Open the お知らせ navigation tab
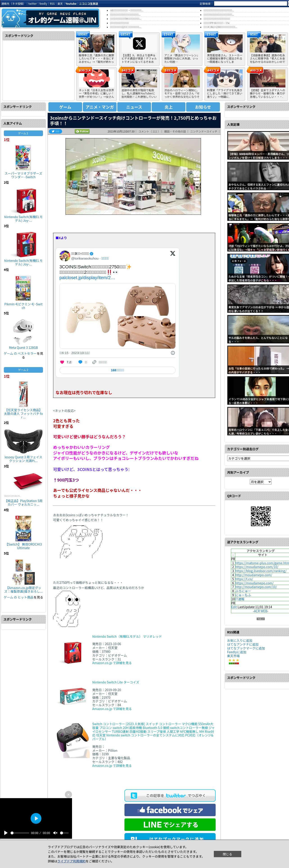Image resolution: width=289 pixels, height=868 pixels. pyautogui.click(x=203, y=107)
